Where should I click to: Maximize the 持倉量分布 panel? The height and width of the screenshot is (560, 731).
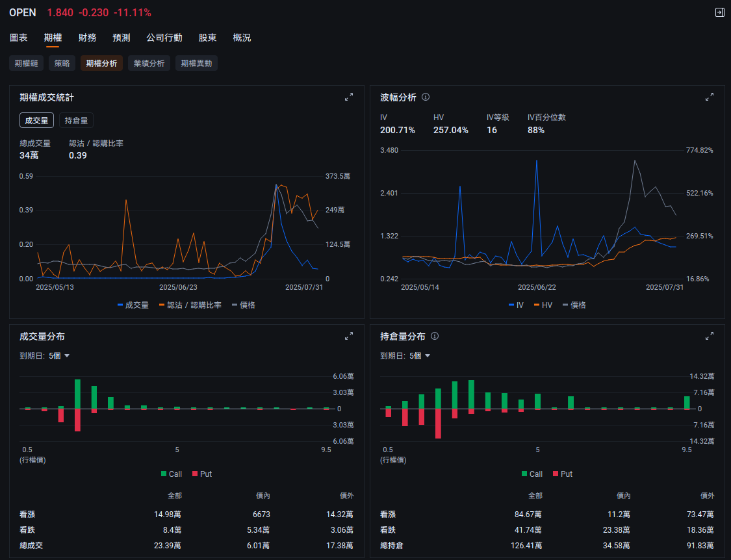[710, 337]
